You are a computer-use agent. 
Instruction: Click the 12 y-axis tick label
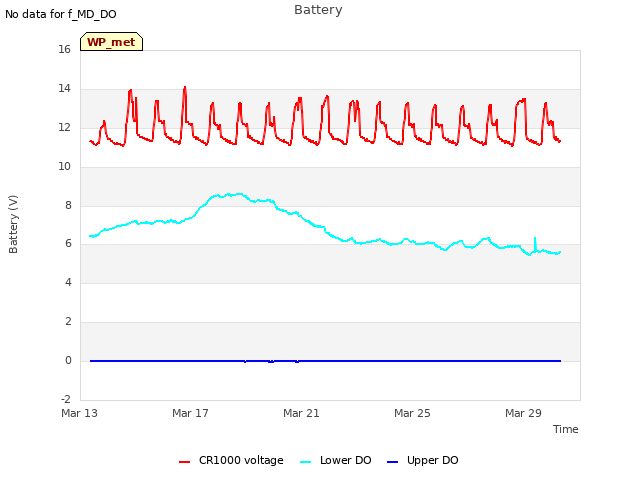[x=64, y=128]
